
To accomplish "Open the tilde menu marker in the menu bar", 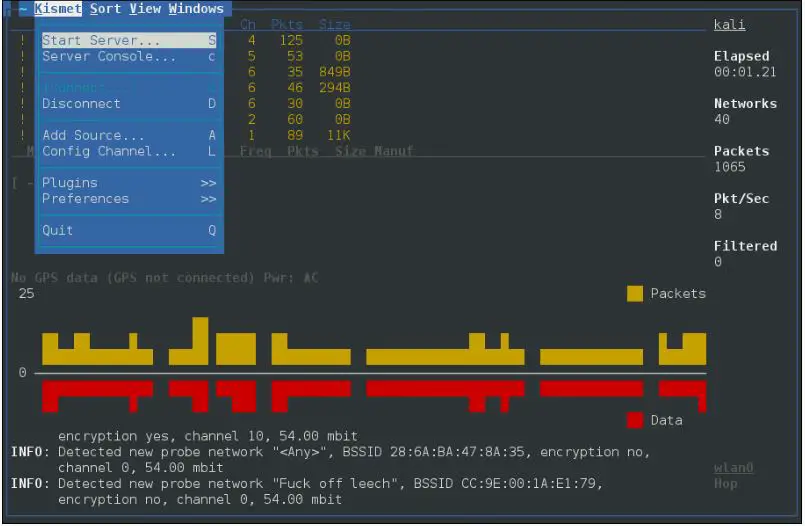I will 22,9.
